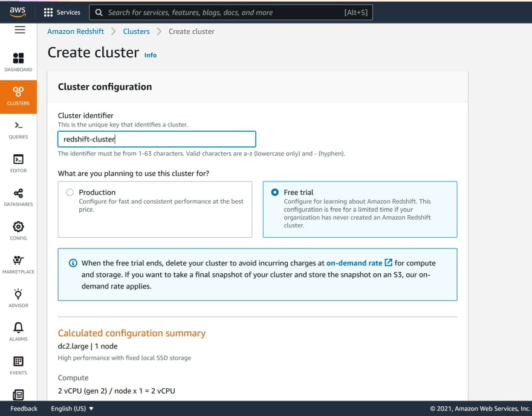Click the Feedback button in footer
This screenshot has height=416, width=532.
(24, 409)
